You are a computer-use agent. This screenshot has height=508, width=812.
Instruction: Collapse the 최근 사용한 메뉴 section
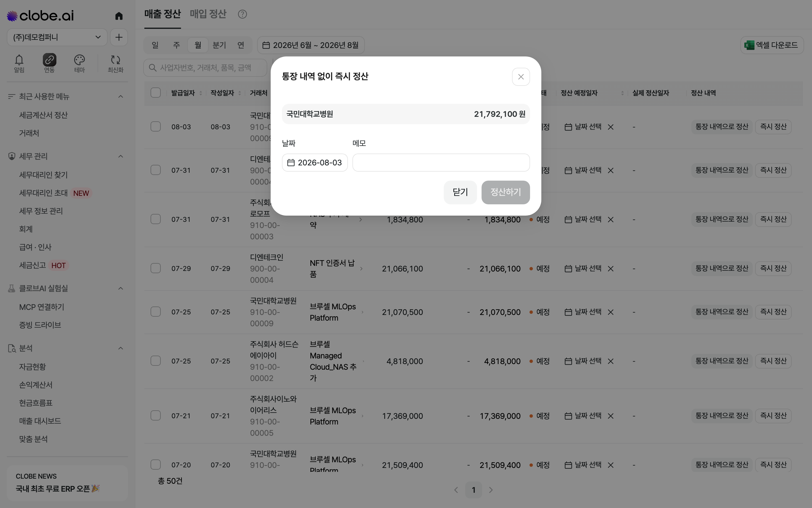(x=120, y=97)
